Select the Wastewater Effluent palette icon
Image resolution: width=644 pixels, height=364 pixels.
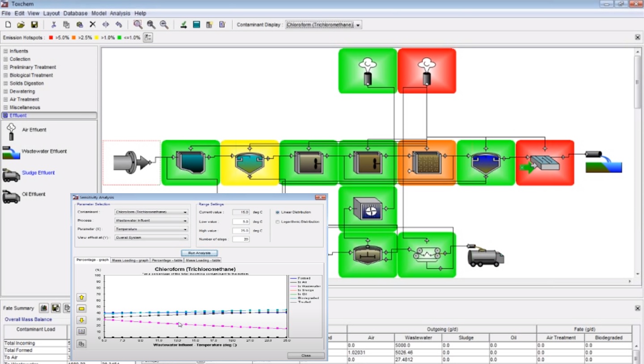tap(11, 152)
